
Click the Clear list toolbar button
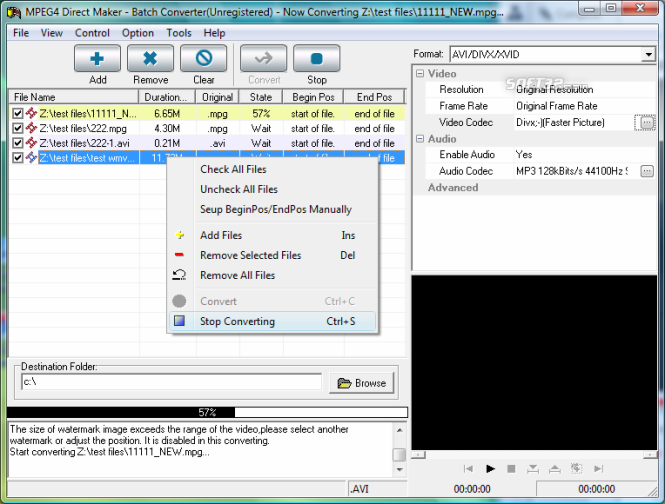click(x=204, y=59)
